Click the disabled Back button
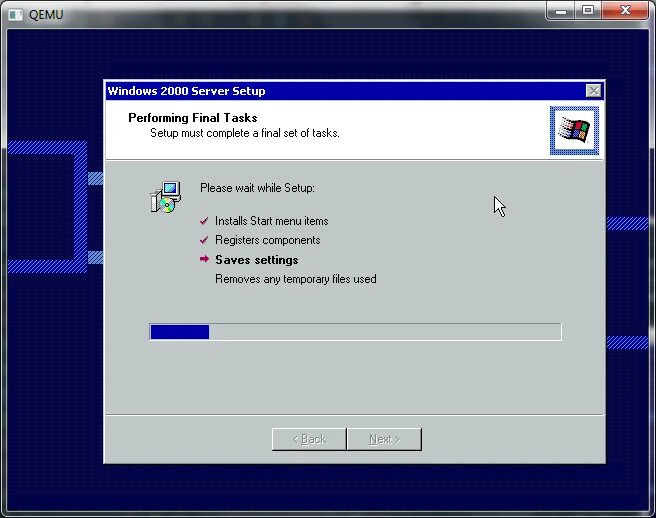The width and height of the screenshot is (656, 518). (309, 439)
